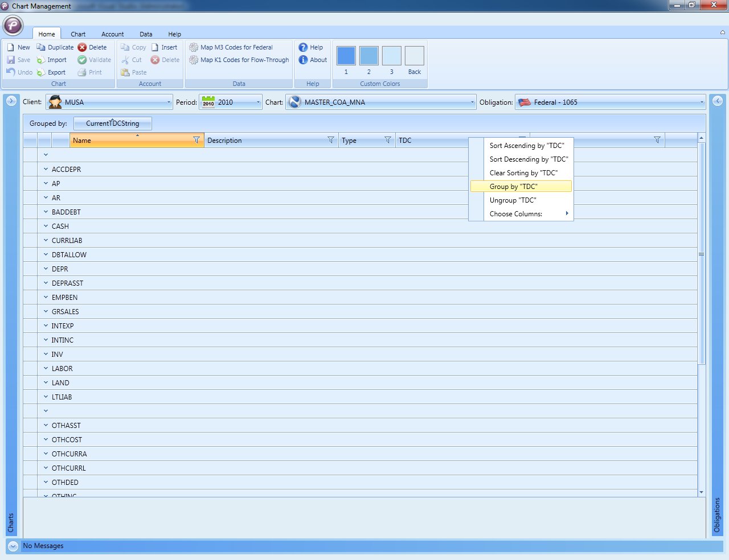Click the Undo arrow icon
The image size is (729, 560).
11,72
